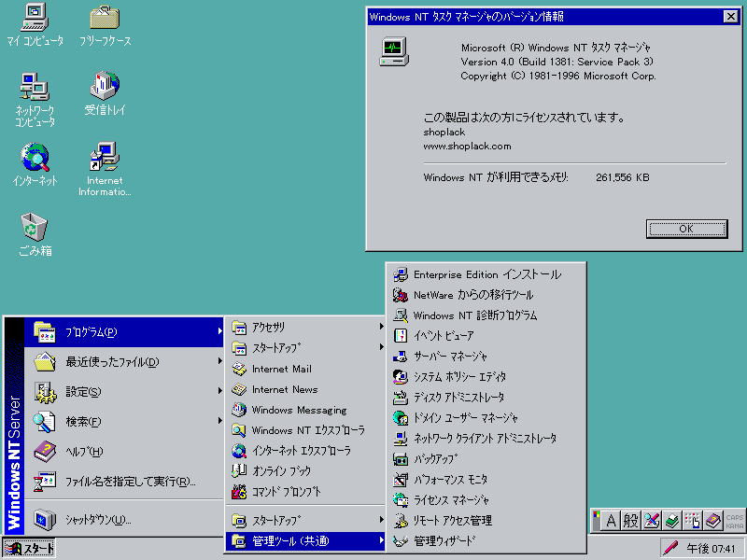Viewport: 747px width, 560px height.
Task: Open the IME dictionary tool with green books
Action: (671, 521)
